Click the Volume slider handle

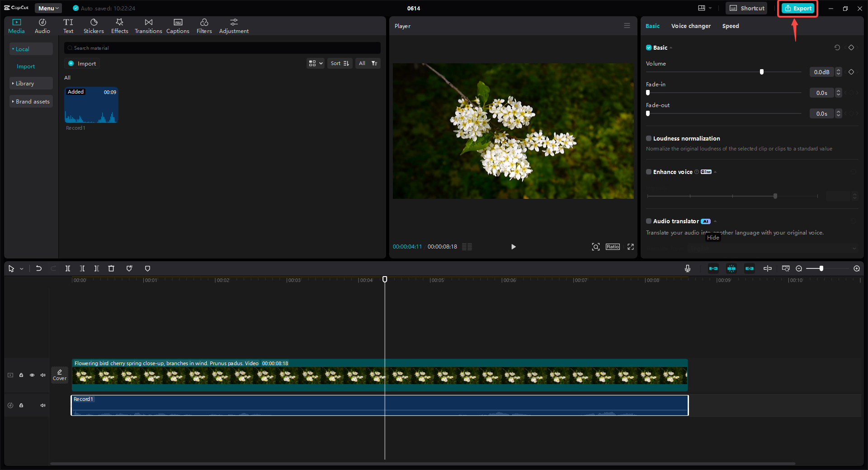(762, 72)
